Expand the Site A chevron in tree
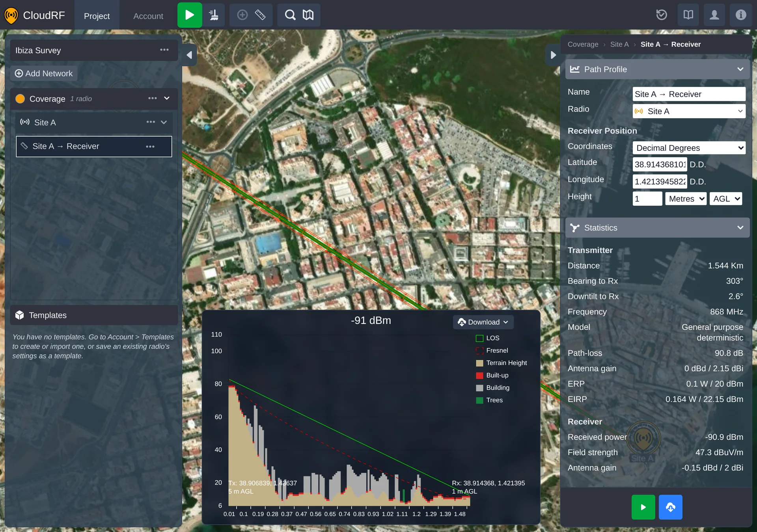757x532 pixels. (164, 122)
